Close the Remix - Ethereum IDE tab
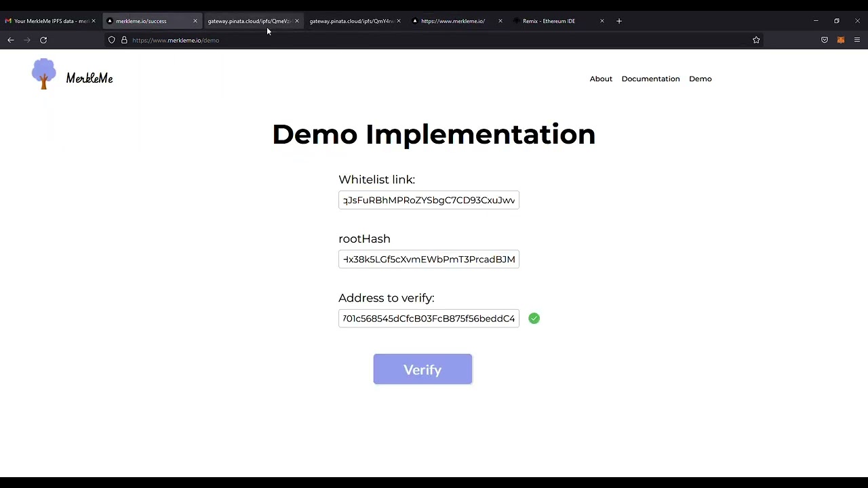Screen dimensions: 868x488 [x=602, y=21]
